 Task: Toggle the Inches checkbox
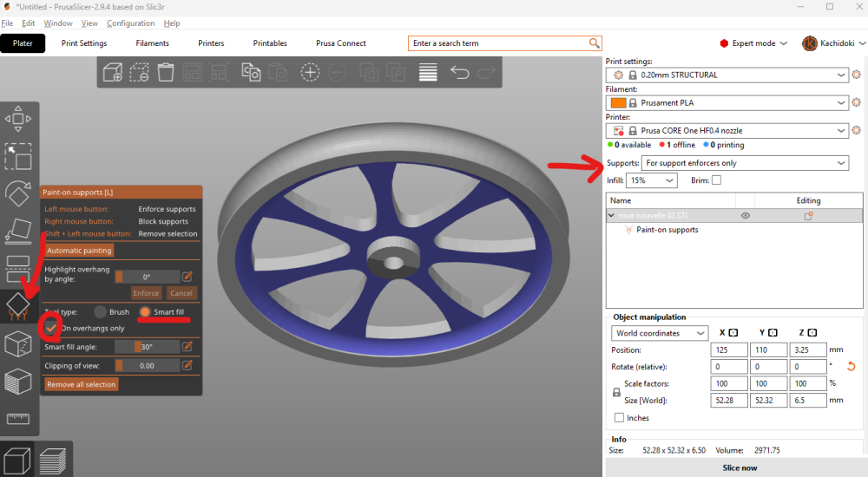pyautogui.click(x=619, y=418)
